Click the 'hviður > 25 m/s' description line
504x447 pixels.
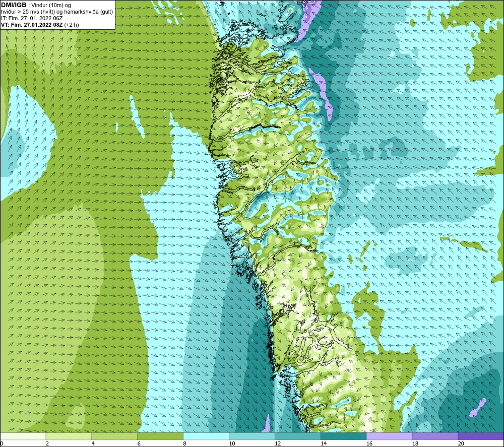pyautogui.click(x=57, y=12)
